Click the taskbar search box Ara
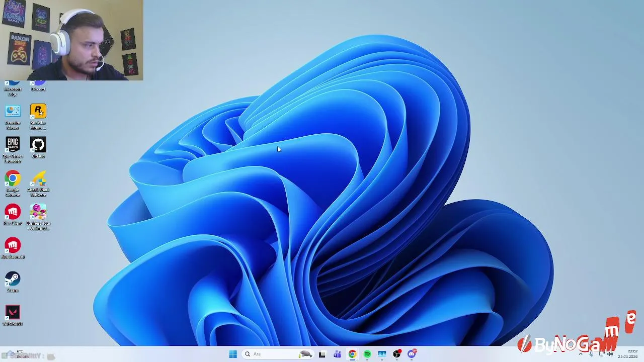 pos(278,354)
